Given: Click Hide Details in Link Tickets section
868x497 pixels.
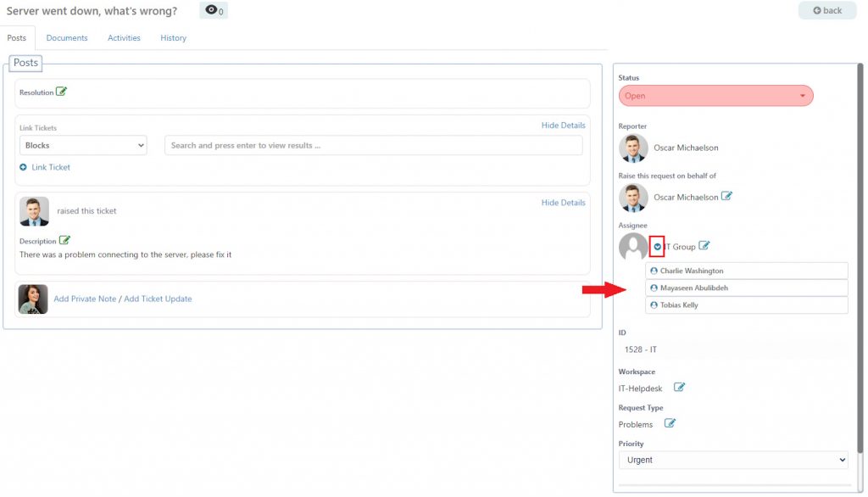Looking at the screenshot, I should coord(563,126).
